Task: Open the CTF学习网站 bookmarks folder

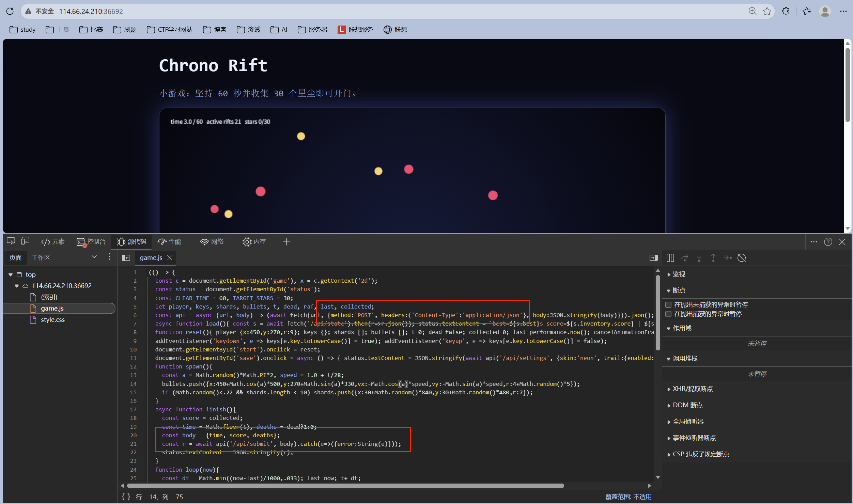Action: click(170, 30)
